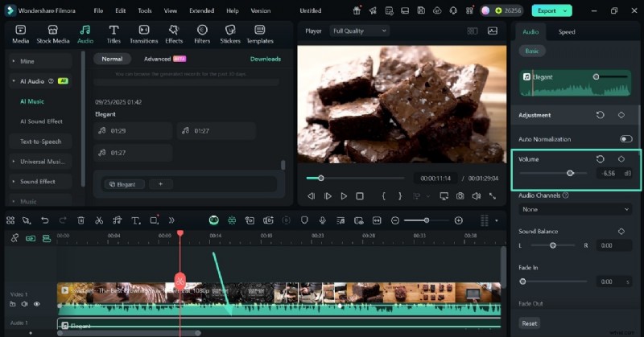Lock the Video 1 track
Viewport: 644px width, 337px height.
click(x=13, y=304)
